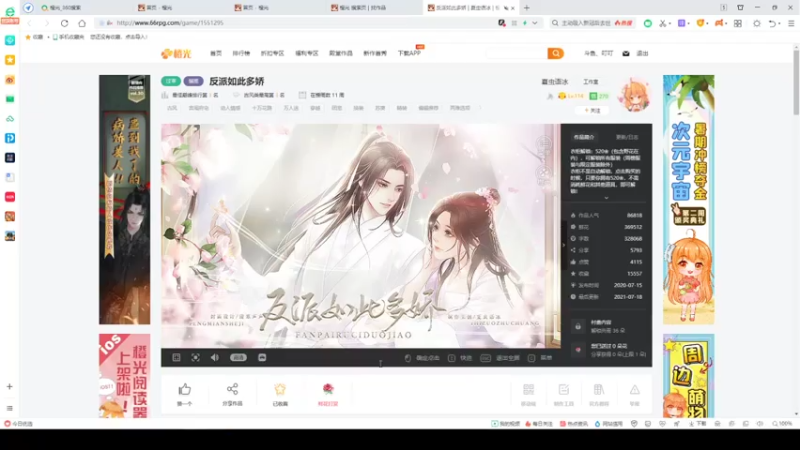The height and width of the screenshot is (450, 800).
Task: Switch to the first browser tab
Action: [84, 8]
